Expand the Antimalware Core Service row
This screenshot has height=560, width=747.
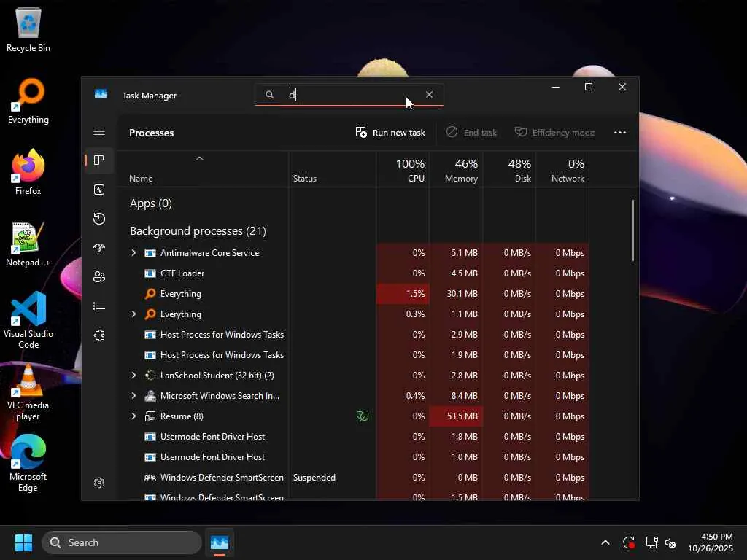coord(134,253)
